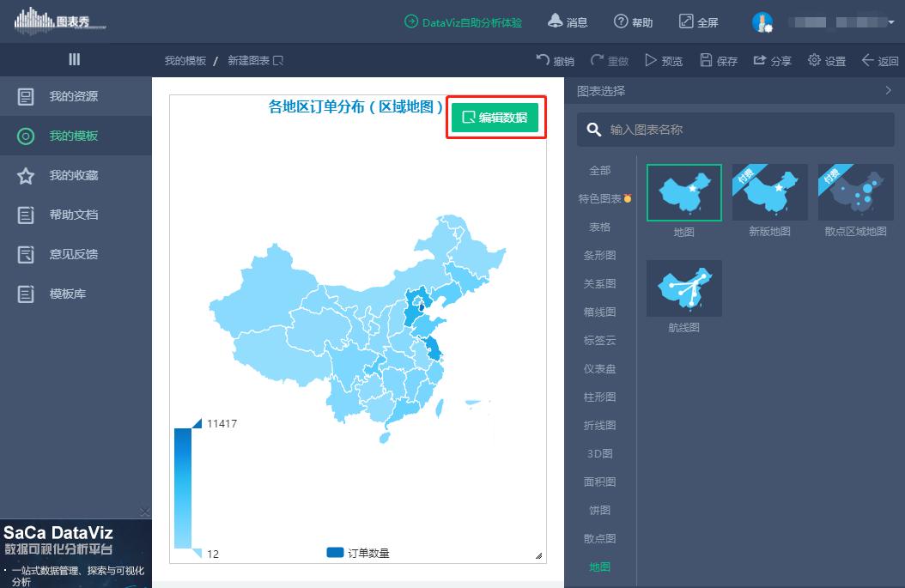Open 我的收藏 in the sidebar
The image size is (905, 588).
(x=73, y=174)
